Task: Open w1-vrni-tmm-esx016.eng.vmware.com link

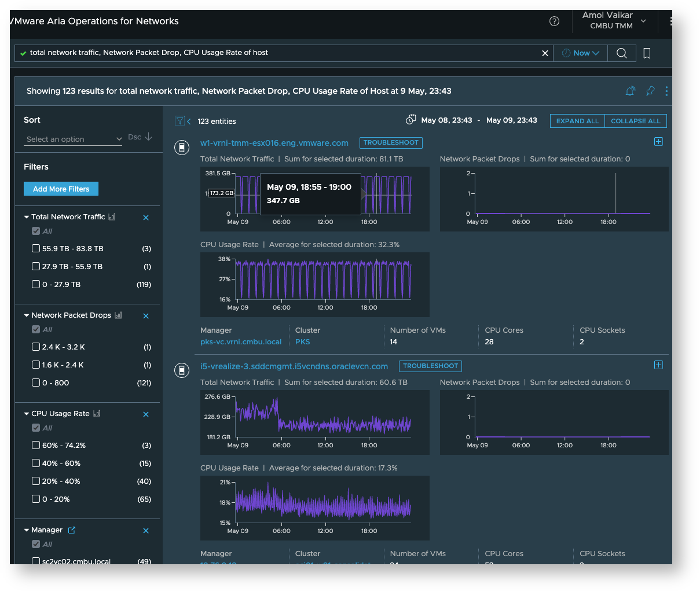Action: (x=274, y=143)
